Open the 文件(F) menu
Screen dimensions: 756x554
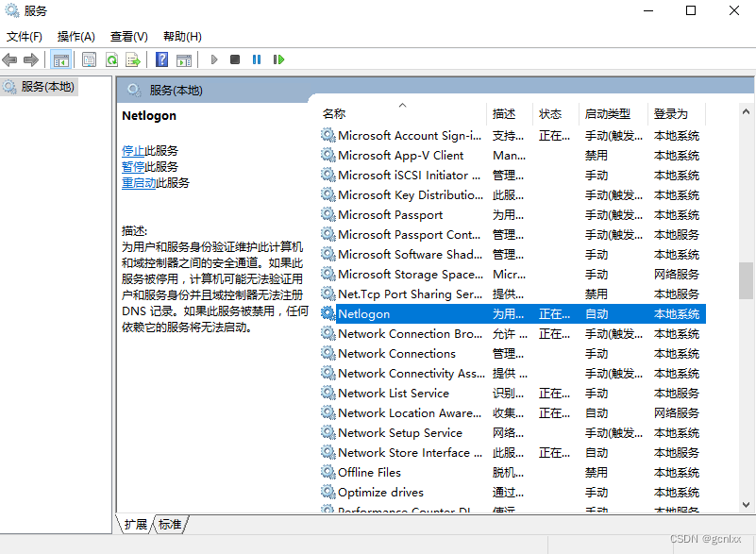23,36
